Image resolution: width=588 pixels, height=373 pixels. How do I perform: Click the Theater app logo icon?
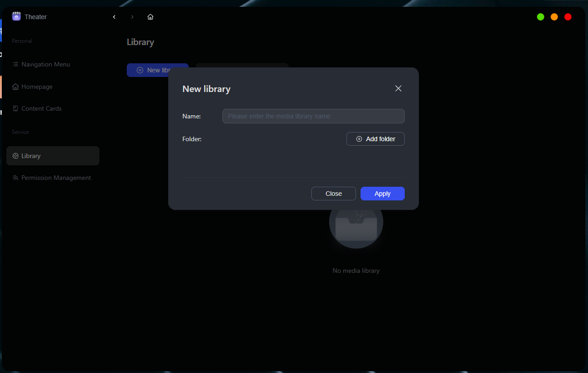16,16
